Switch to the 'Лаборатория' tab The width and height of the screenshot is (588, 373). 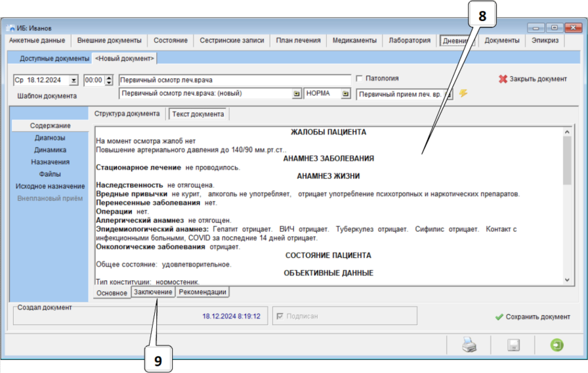409,41
